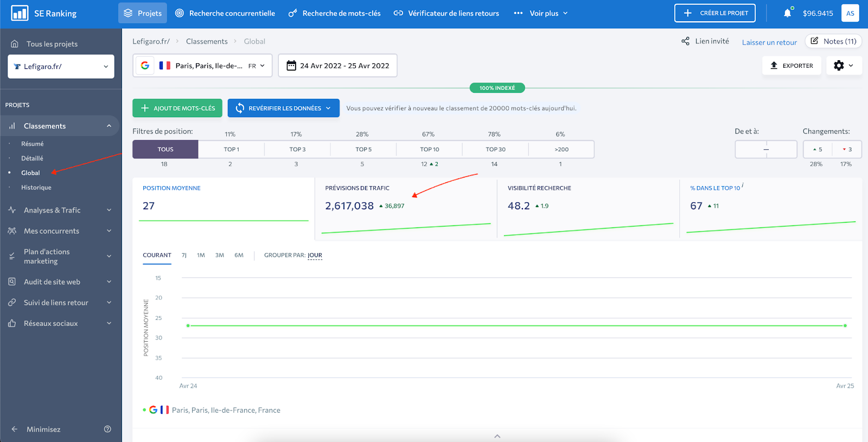Click the Notes edit pencil icon

pos(814,41)
